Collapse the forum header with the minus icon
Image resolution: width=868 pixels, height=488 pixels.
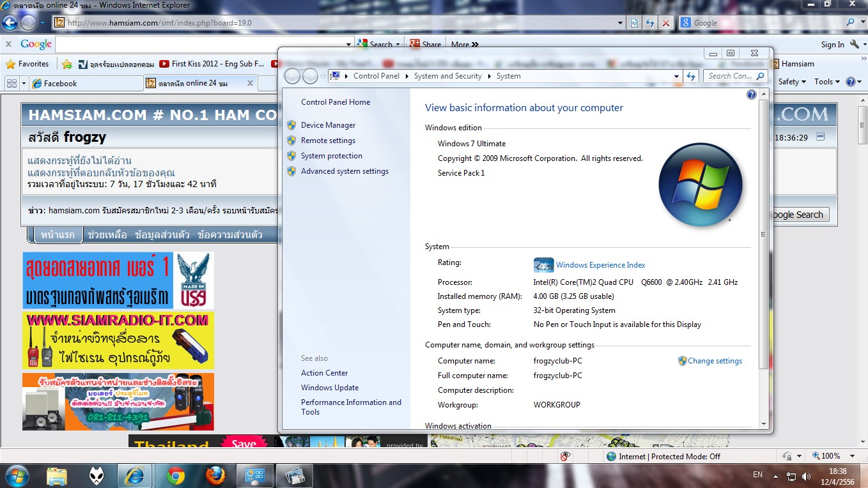coord(821,137)
